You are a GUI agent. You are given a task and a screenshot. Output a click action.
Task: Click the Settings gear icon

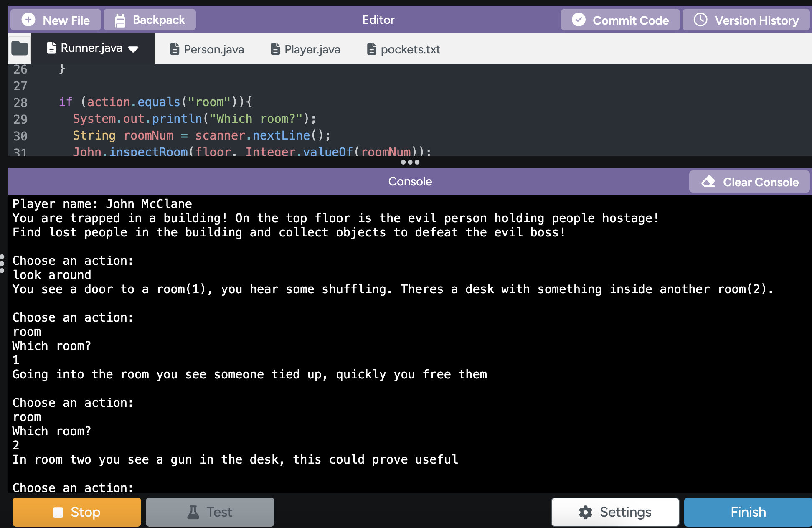[586, 512]
